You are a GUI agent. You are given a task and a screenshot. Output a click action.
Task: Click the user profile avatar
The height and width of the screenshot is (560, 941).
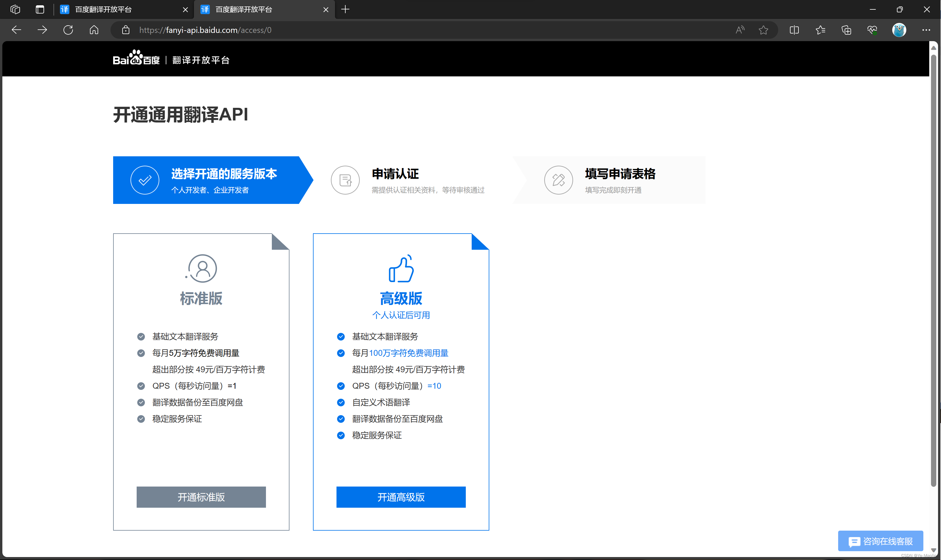click(899, 30)
